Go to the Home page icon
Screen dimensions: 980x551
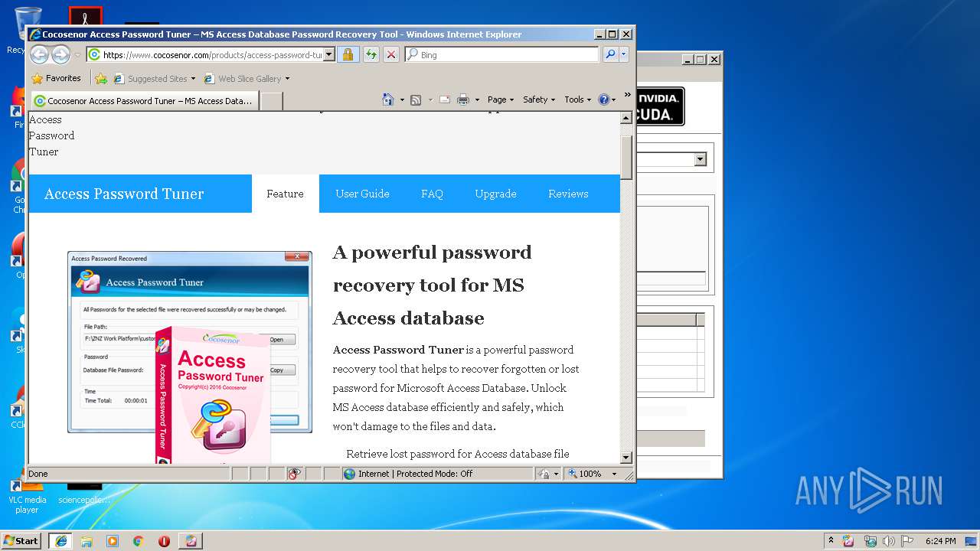click(x=388, y=99)
